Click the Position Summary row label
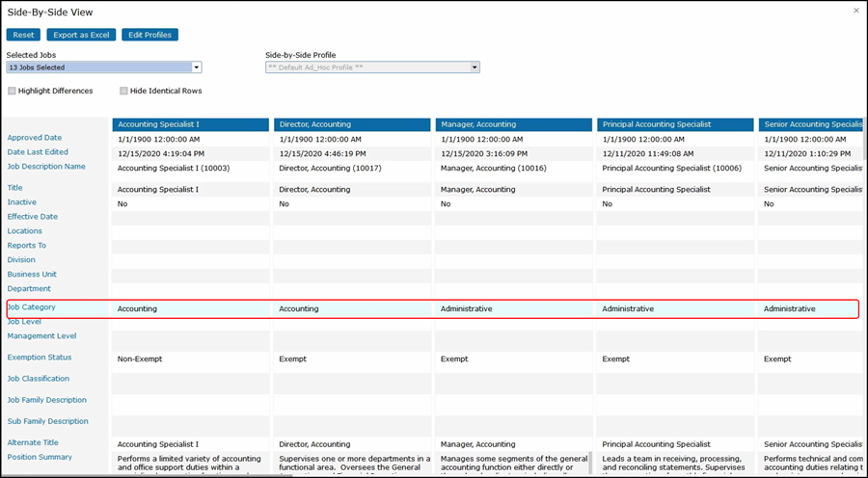The width and height of the screenshot is (868, 478). [x=40, y=457]
